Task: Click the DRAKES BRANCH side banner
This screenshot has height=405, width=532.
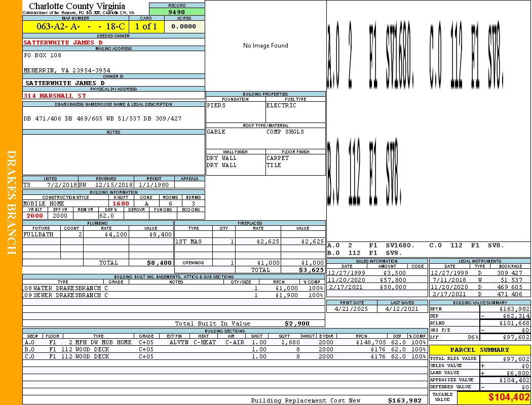Action: [x=11, y=202]
